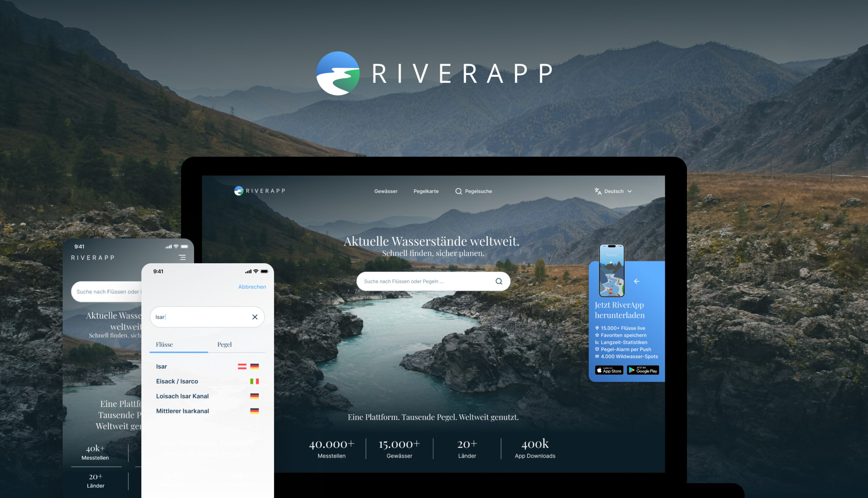Click the headline 'Aktuelle Wasserstände weltweit.'
Viewport: 868px width, 498px height.
[432, 241]
